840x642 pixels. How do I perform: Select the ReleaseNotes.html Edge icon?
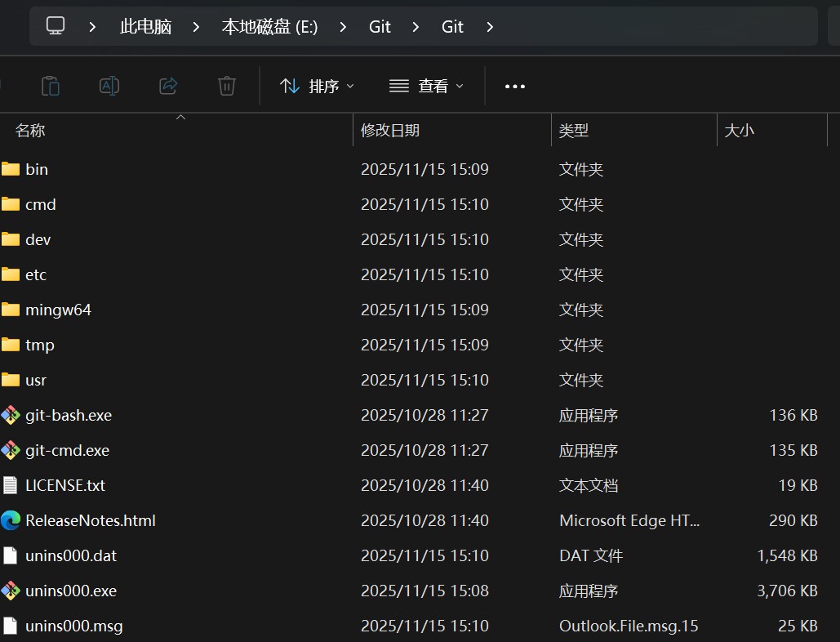click(10, 520)
